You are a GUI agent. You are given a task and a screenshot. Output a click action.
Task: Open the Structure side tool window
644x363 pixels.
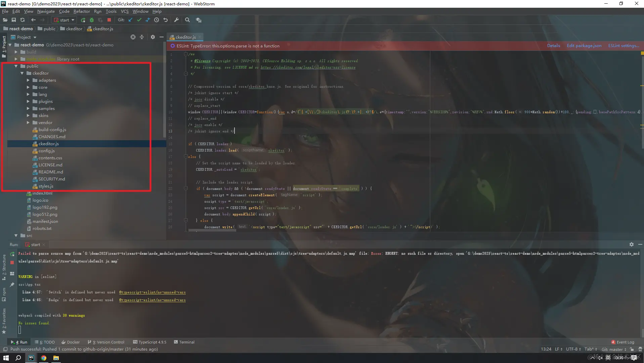click(4, 267)
